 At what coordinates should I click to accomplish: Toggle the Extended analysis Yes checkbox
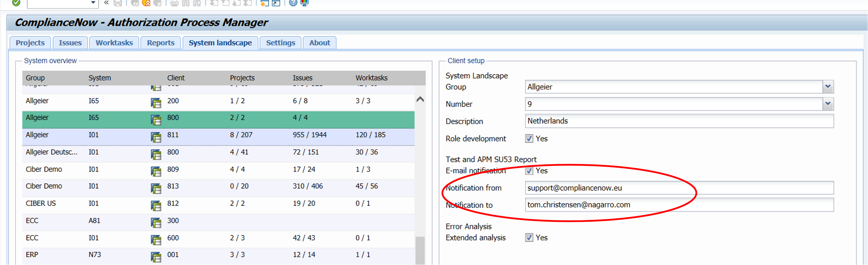[x=529, y=237]
